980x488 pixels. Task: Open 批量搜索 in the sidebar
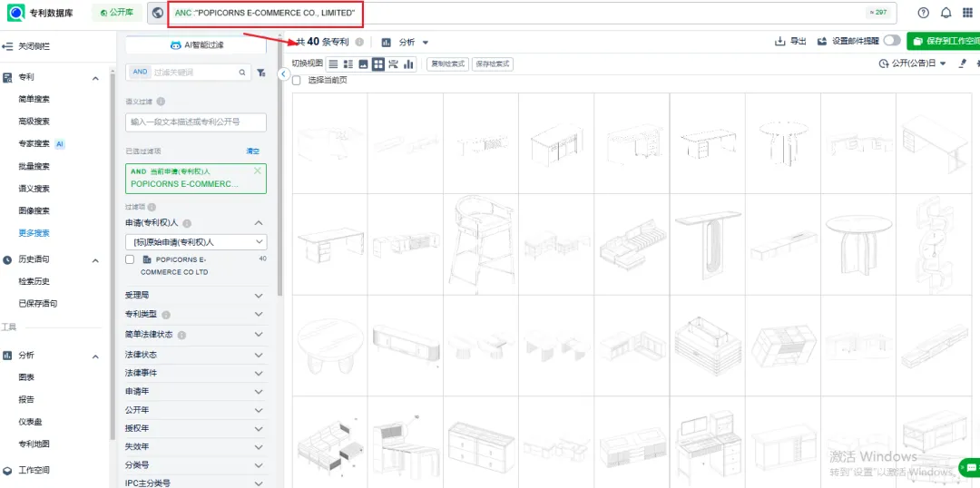(34, 166)
